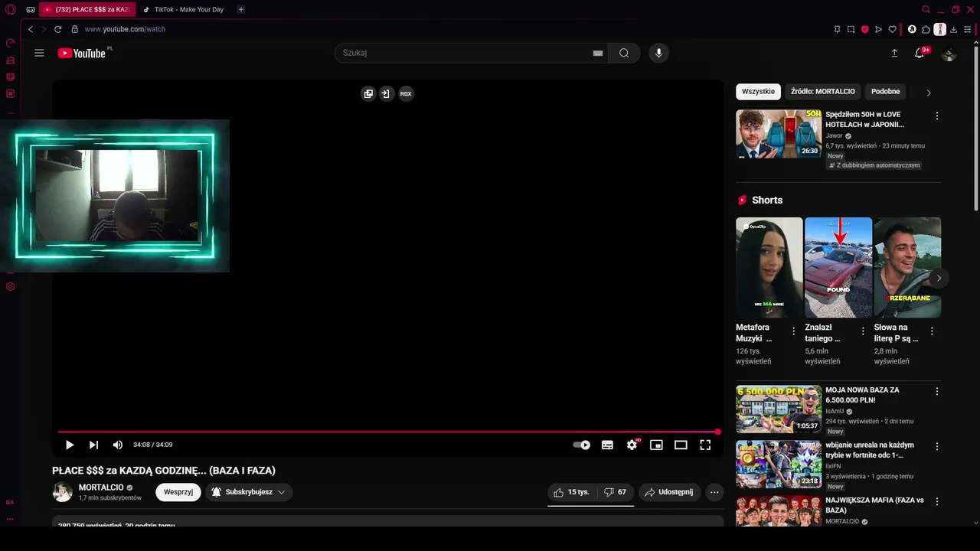The image size is (980, 551).
Task: Click video pop-out icon above player
Action: (368, 93)
